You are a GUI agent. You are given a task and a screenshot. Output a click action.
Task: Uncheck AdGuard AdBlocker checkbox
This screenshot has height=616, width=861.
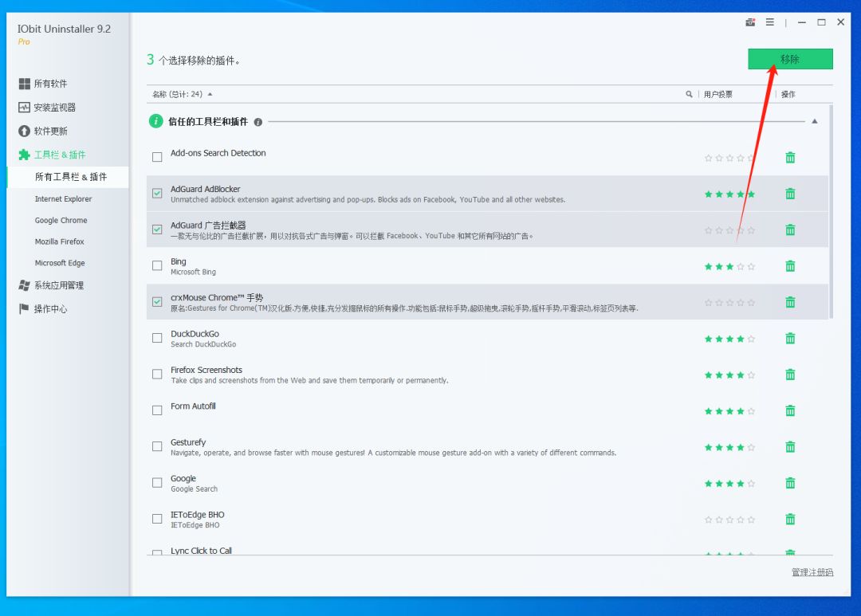pyautogui.click(x=157, y=194)
